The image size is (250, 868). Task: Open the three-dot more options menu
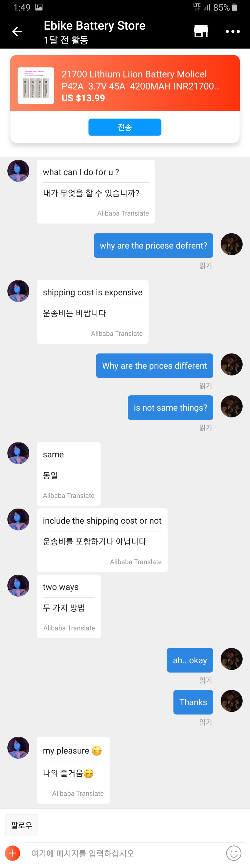(232, 32)
